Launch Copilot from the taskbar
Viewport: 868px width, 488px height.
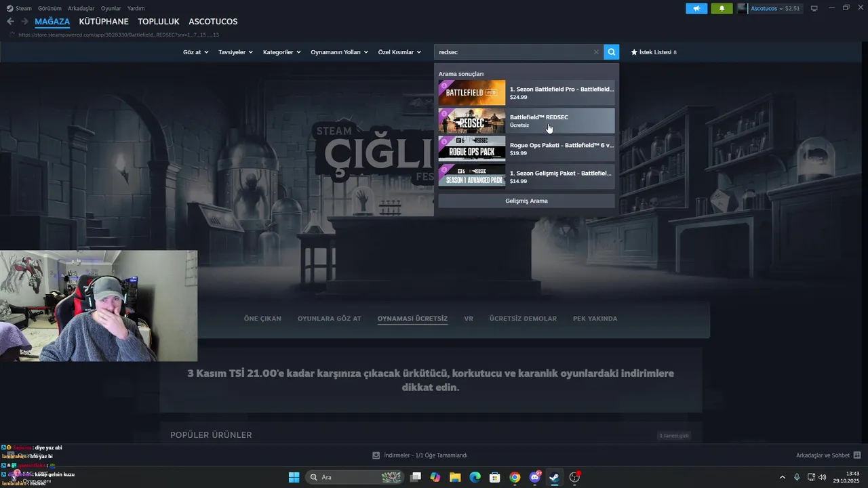435,477
